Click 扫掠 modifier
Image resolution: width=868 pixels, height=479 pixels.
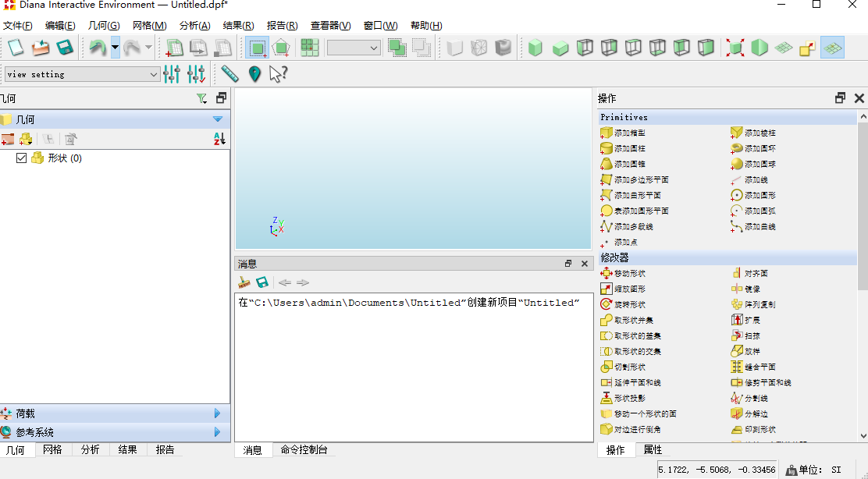click(x=745, y=335)
